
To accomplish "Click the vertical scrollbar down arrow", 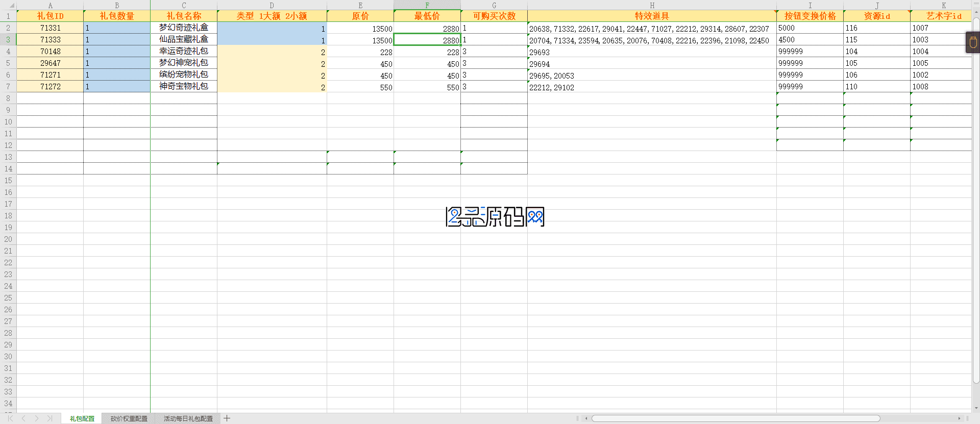I will pos(976,408).
